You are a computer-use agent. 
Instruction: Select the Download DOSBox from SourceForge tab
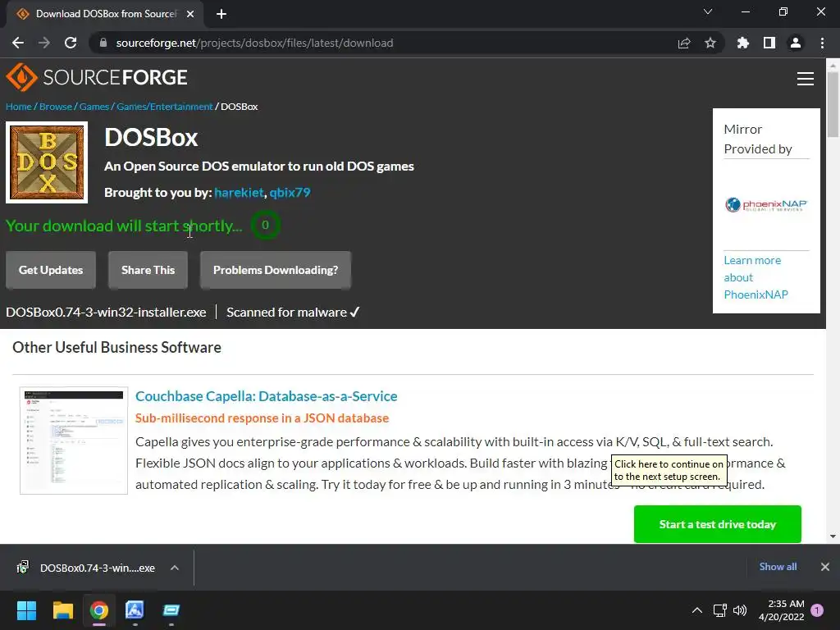pyautogui.click(x=105, y=14)
